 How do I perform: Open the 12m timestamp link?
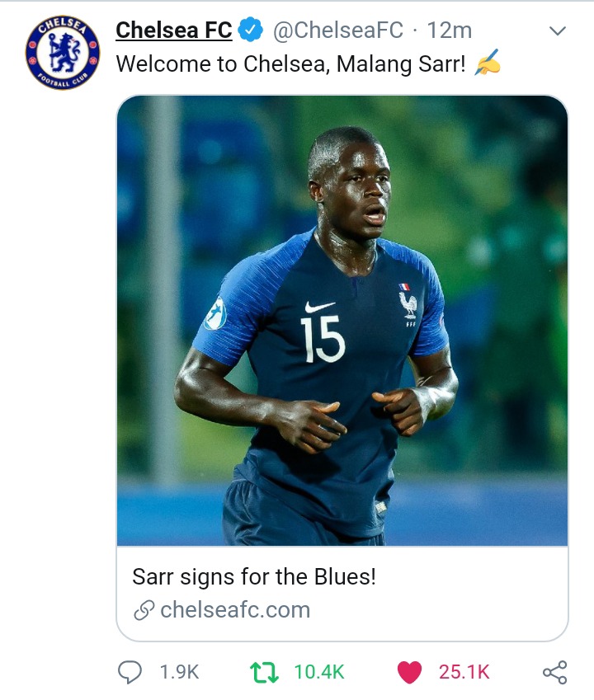(x=450, y=31)
